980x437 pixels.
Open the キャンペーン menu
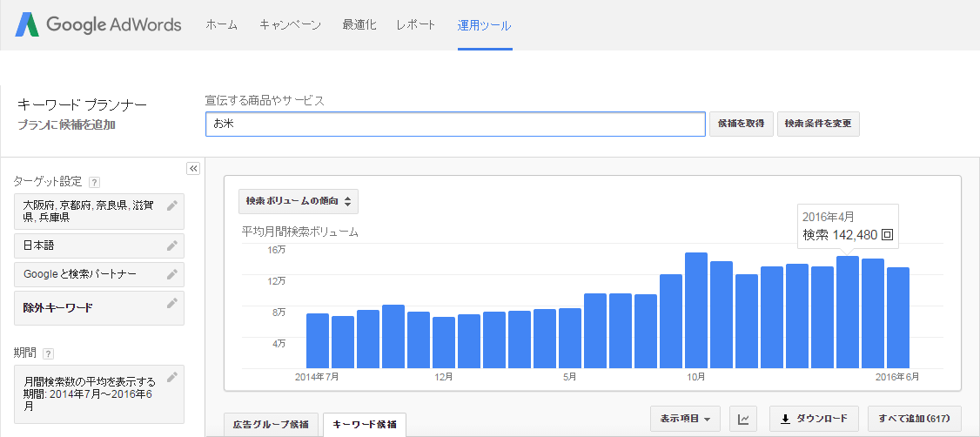[x=290, y=25]
